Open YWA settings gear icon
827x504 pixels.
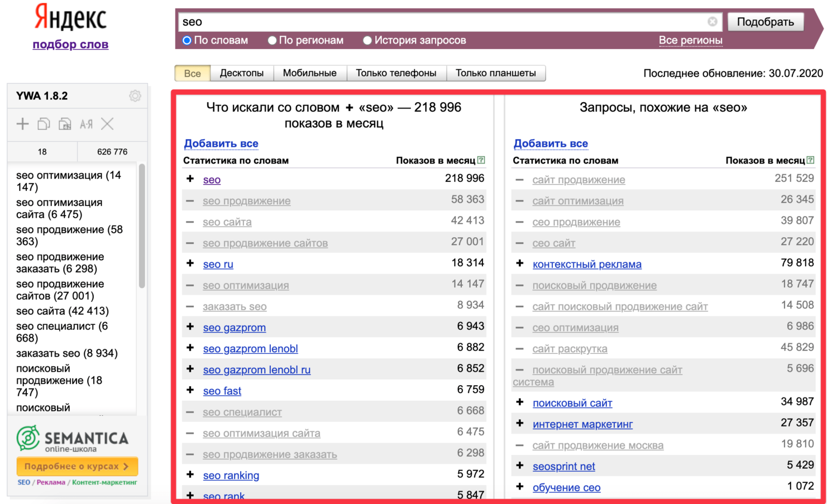pos(135,96)
